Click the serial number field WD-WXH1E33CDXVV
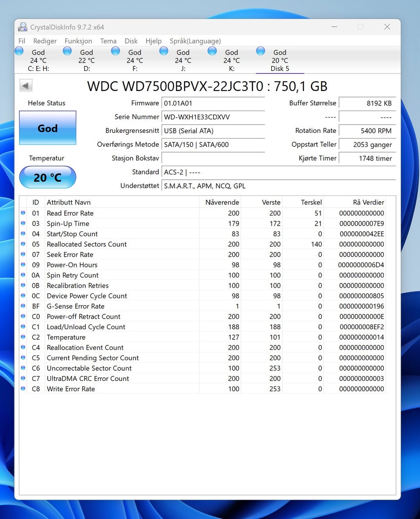This screenshot has width=420, height=519. pos(213,117)
